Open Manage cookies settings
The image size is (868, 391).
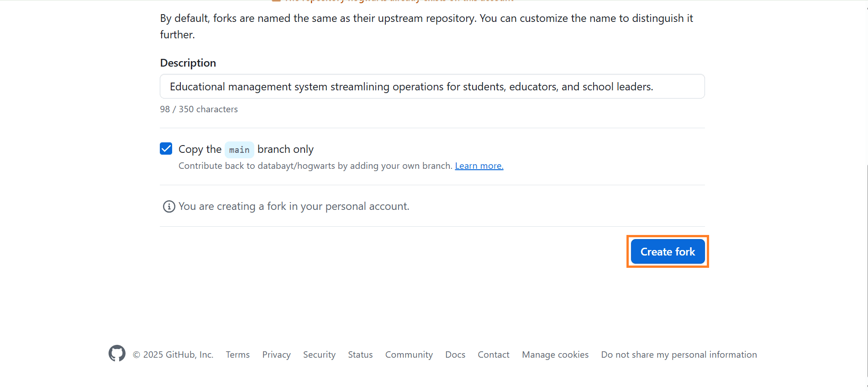click(555, 354)
